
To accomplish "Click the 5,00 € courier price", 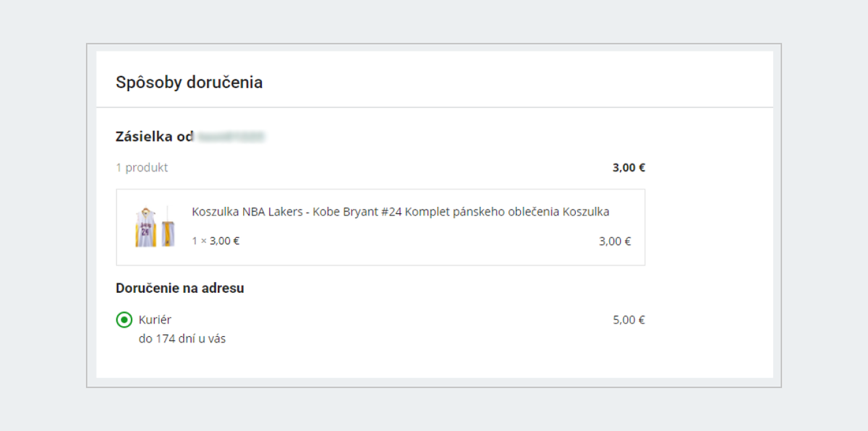I will pyautogui.click(x=629, y=320).
